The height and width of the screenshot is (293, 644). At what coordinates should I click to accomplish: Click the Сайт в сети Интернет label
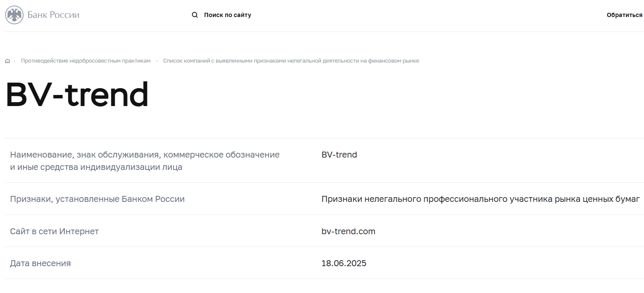point(54,231)
